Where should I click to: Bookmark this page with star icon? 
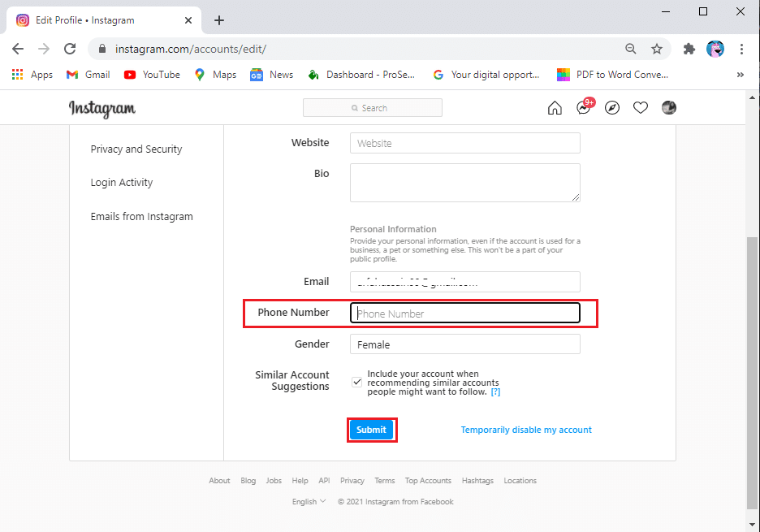657,49
